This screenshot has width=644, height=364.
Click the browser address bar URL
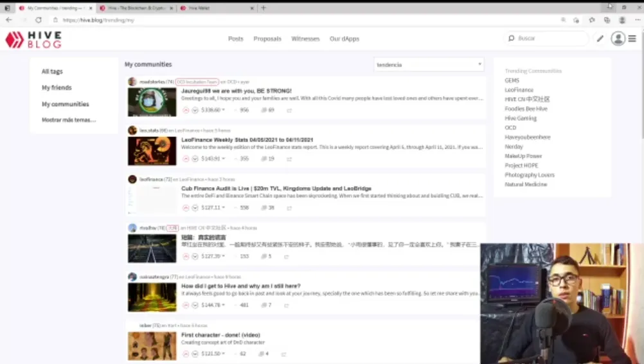coord(98,20)
